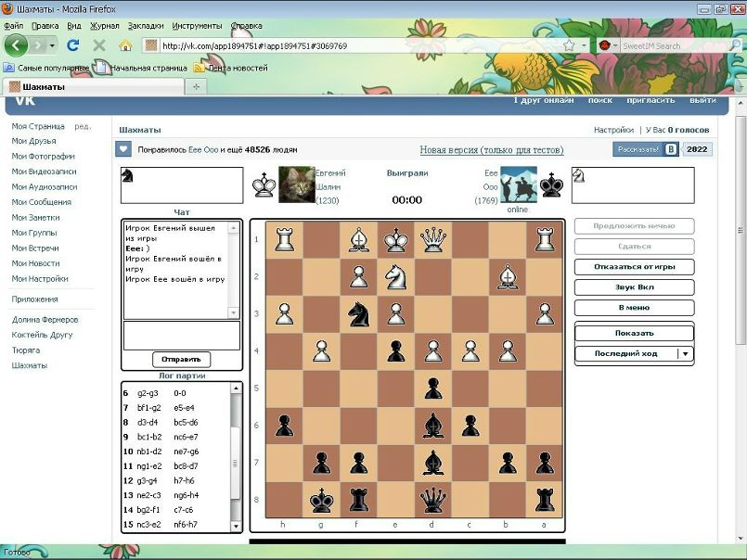Open the Шахматы sidebar app link
The width and height of the screenshot is (747, 560).
pyautogui.click(x=30, y=365)
